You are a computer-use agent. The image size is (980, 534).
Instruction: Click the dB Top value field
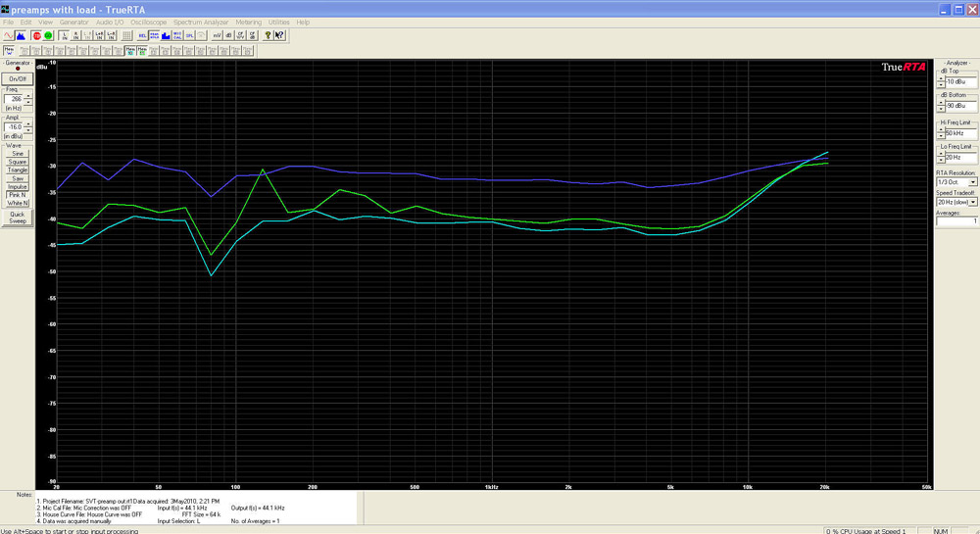(961, 82)
